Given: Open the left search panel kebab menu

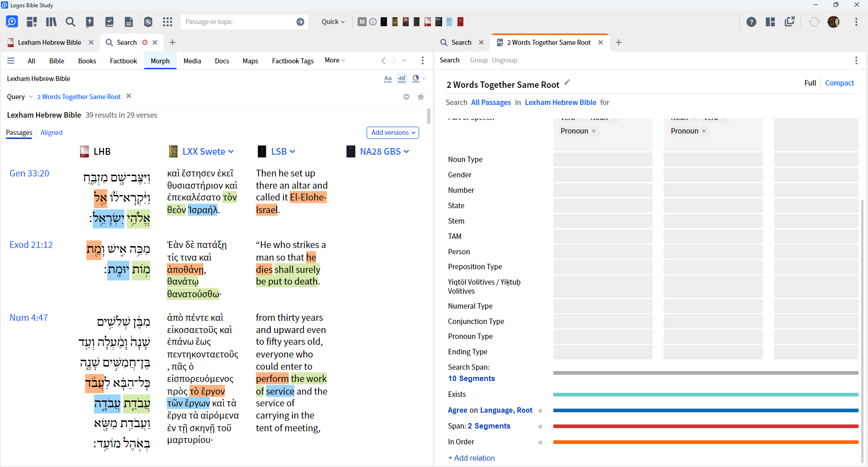Looking at the screenshot, I should pyautogui.click(x=423, y=61).
